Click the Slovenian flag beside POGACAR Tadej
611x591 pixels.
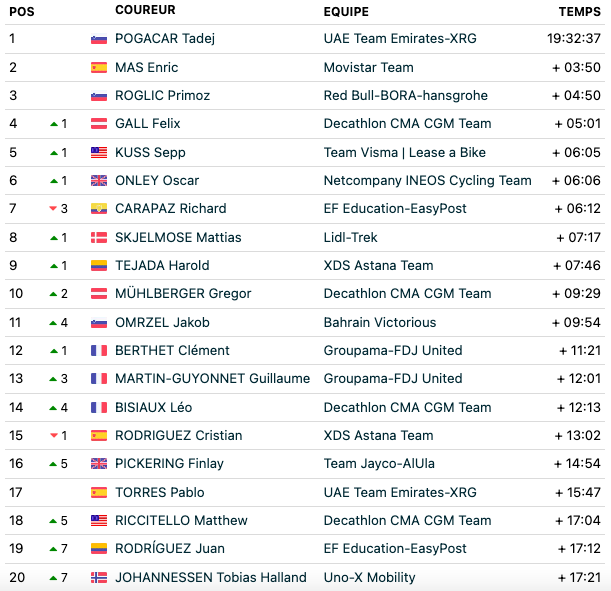[99, 39]
